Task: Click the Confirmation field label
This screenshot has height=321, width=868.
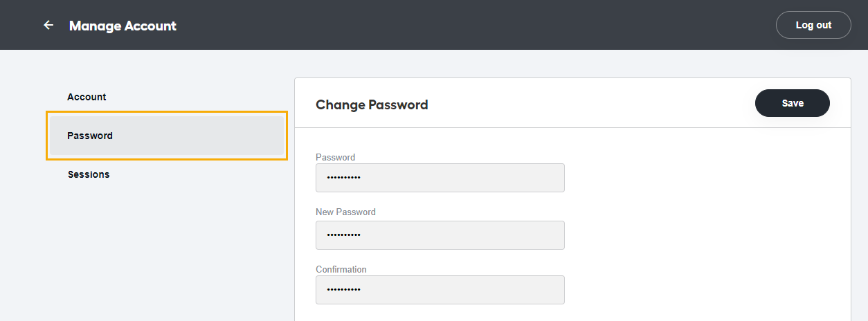Action: tap(341, 269)
